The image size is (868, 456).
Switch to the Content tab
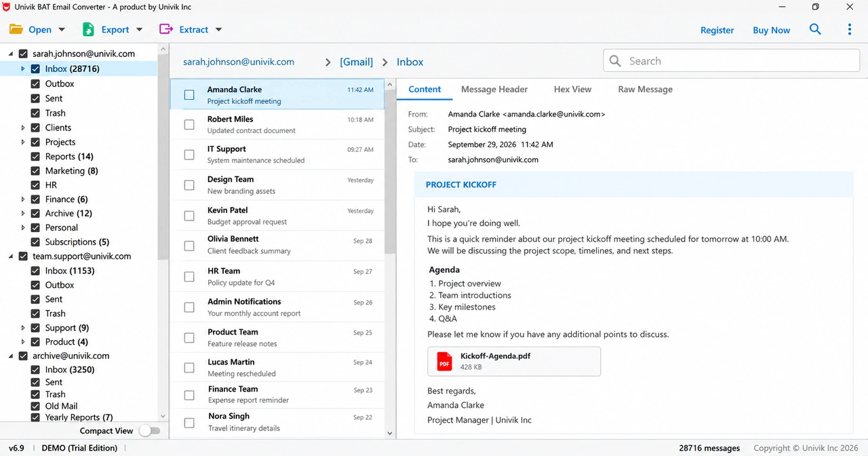pyautogui.click(x=425, y=89)
